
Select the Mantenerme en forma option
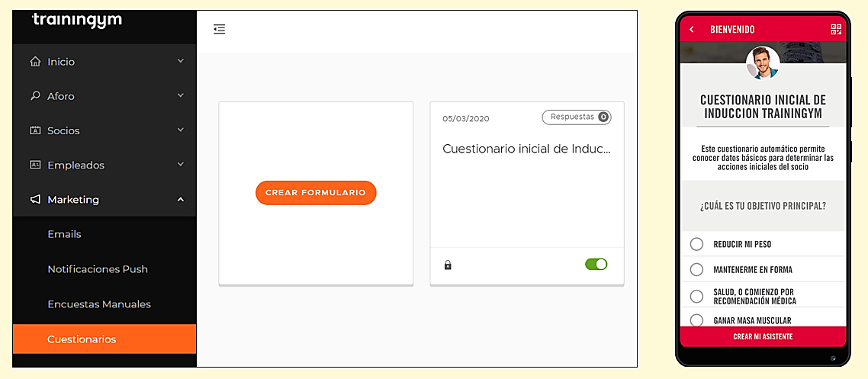pyautogui.click(x=763, y=269)
